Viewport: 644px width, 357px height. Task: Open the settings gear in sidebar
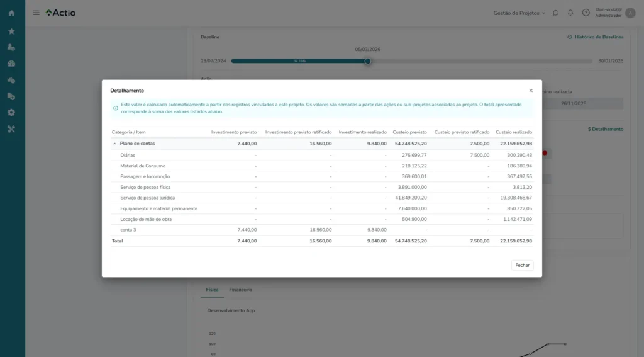point(11,112)
